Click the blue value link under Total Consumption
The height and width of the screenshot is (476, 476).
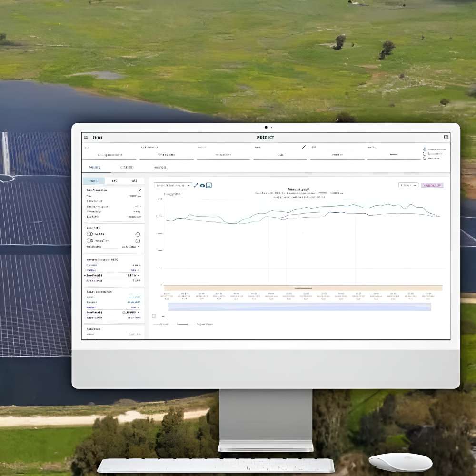(134, 296)
